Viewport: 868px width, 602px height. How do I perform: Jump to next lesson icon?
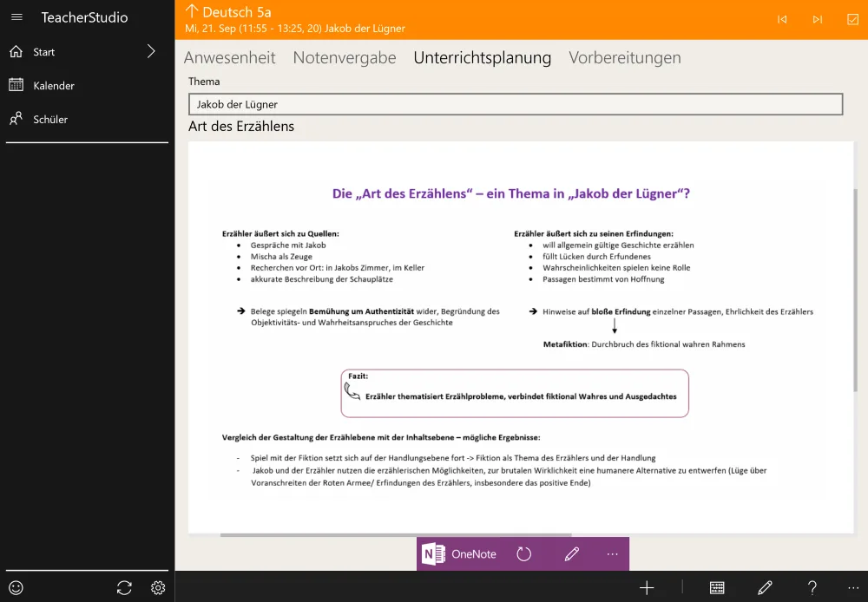(x=818, y=19)
